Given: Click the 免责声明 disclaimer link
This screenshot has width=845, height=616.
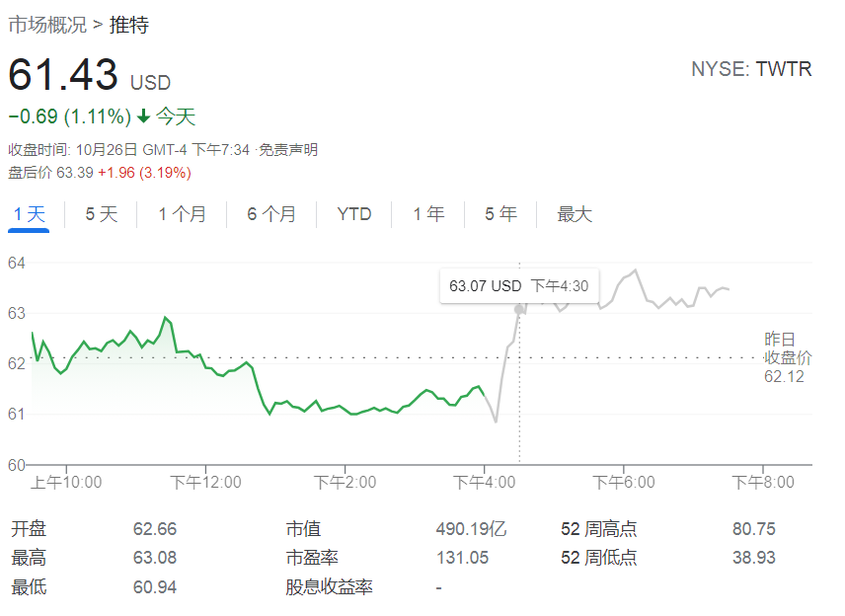Looking at the screenshot, I should tap(288, 149).
